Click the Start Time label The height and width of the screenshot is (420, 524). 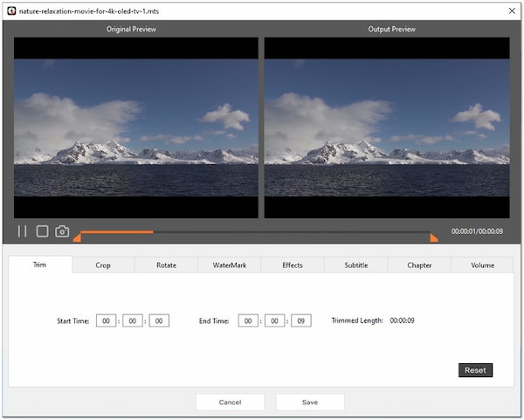[72, 321]
